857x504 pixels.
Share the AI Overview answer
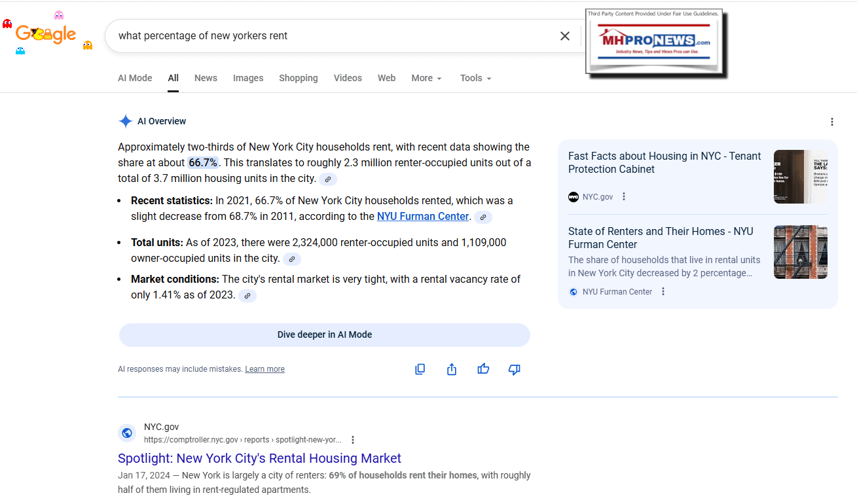pyautogui.click(x=451, y=369)
